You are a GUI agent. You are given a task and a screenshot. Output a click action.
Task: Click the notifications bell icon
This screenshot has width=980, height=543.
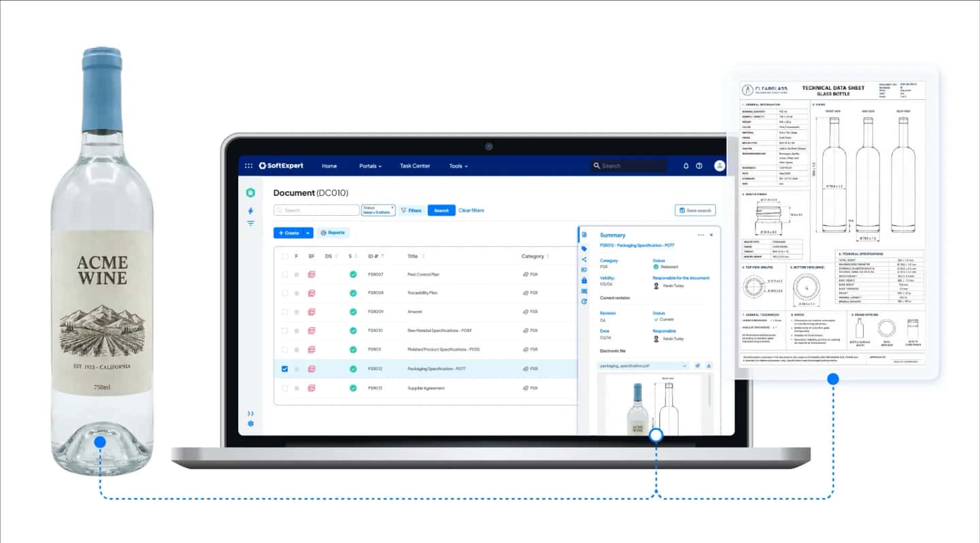(686, 166)
